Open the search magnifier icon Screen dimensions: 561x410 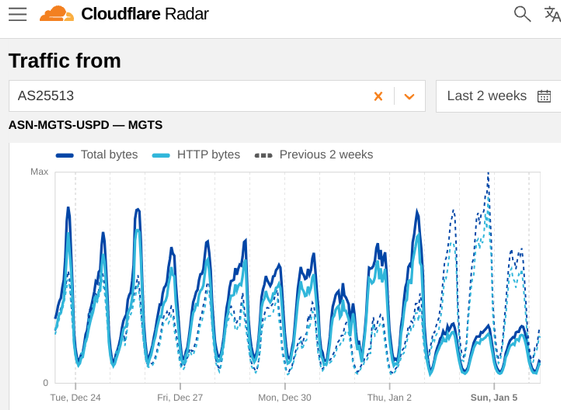(x=522, y=14)
